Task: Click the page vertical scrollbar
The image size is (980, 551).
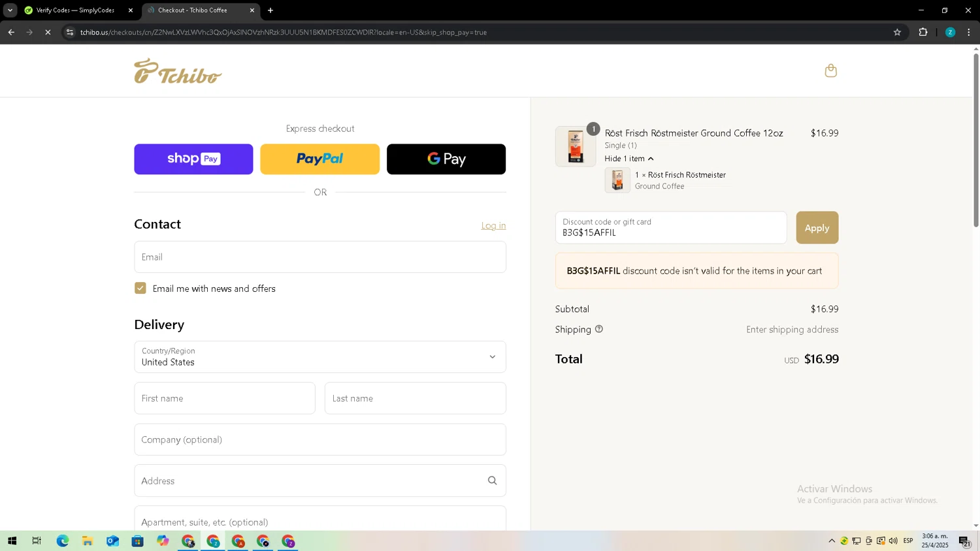Action: 976,140
